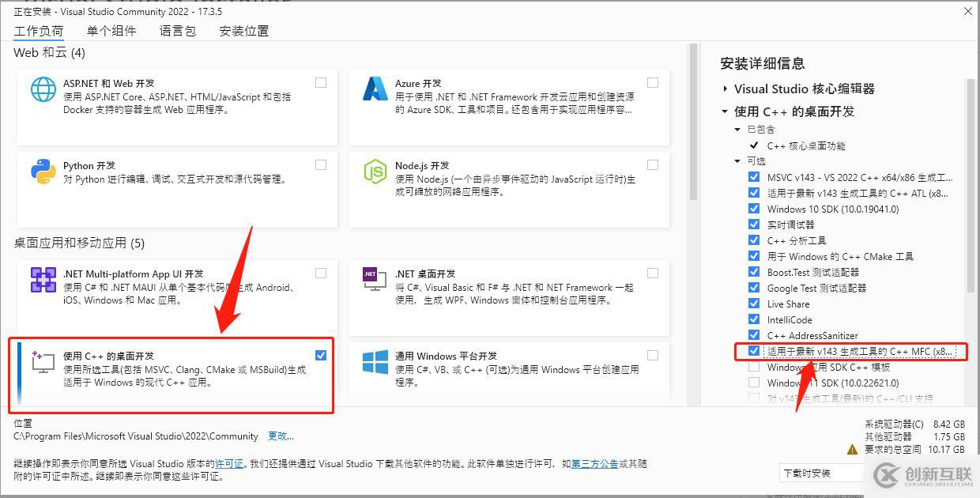Select the Python 开发 card title
The height and width of the screenshot is (498, 980).
click(89, 165)
